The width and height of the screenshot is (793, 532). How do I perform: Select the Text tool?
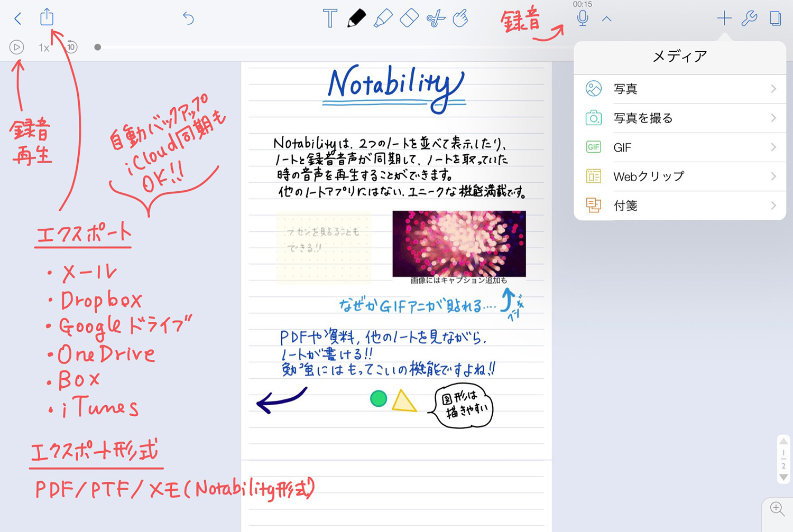[x=330, y=18]
